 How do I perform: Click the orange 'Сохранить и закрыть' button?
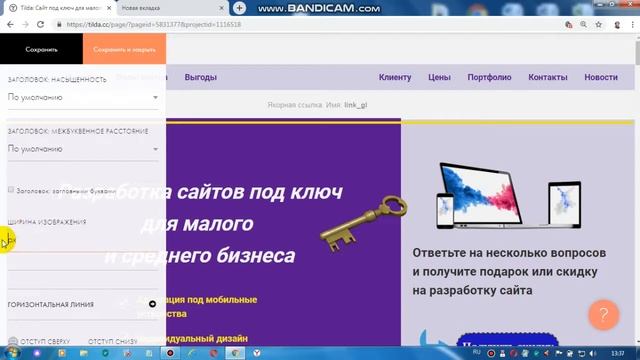click(124, 49)
